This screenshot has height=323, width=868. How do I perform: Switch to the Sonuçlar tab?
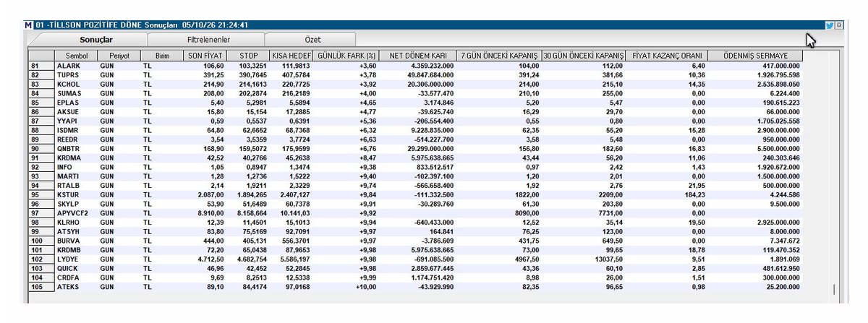tap(96, 40)
